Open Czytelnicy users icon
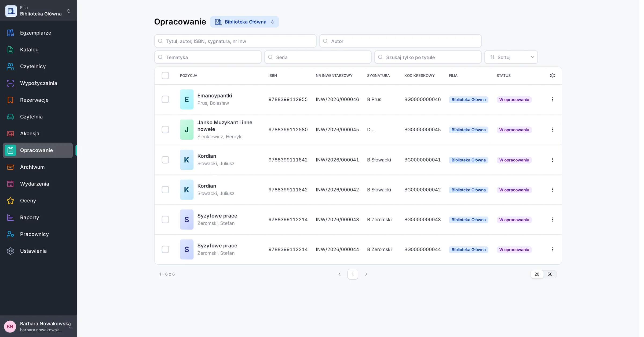This screenshot has width=644, height=337. 10,66
